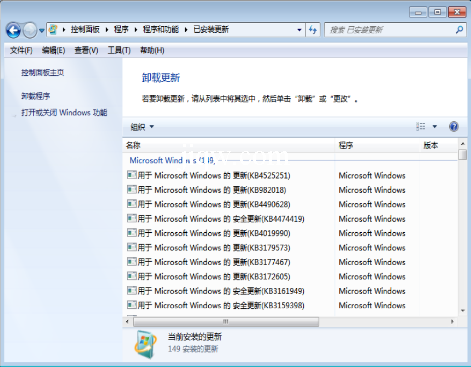Click the horizontal scrollbar thumb
471x367 pixels.
point(226,322)
